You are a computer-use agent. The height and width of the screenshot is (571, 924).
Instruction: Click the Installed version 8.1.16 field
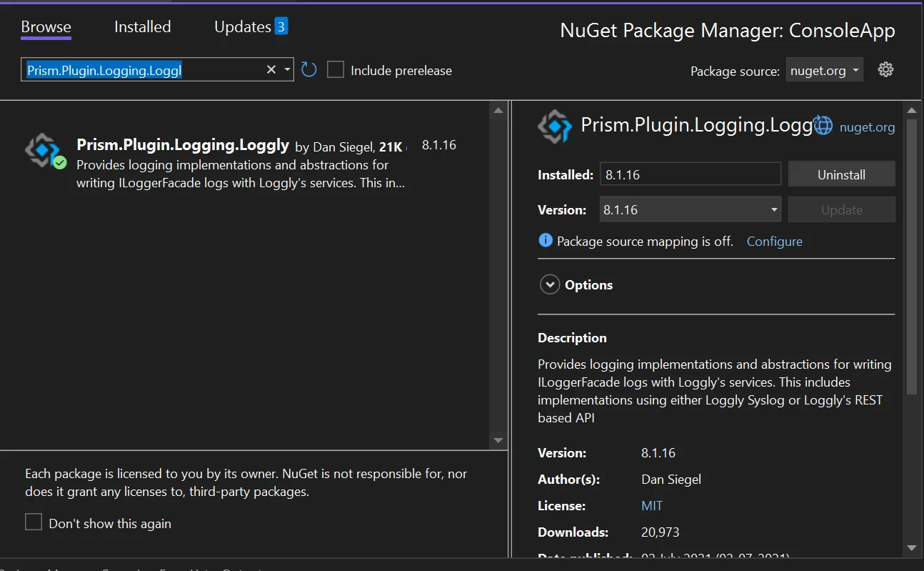[x=691, y=174]
